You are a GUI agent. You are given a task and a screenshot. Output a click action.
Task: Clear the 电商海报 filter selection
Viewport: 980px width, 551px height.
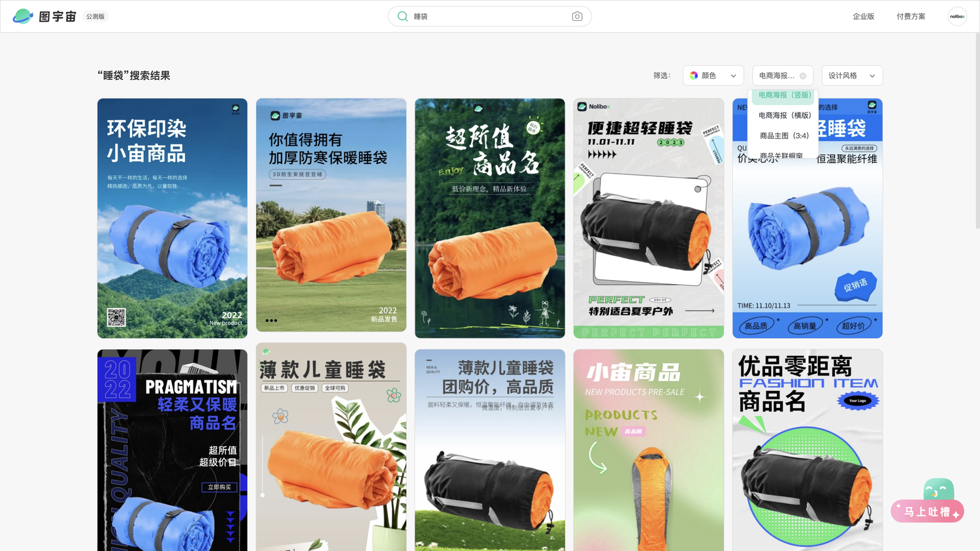803,76
